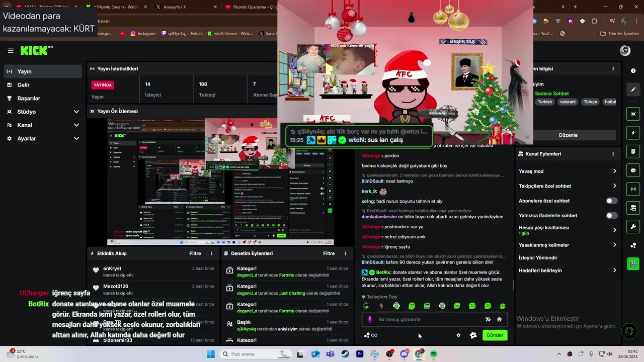The height and width of the screenshot is (362, 644).
Task: Click the heart icon next to enKryst
Action: pos(96,270)
